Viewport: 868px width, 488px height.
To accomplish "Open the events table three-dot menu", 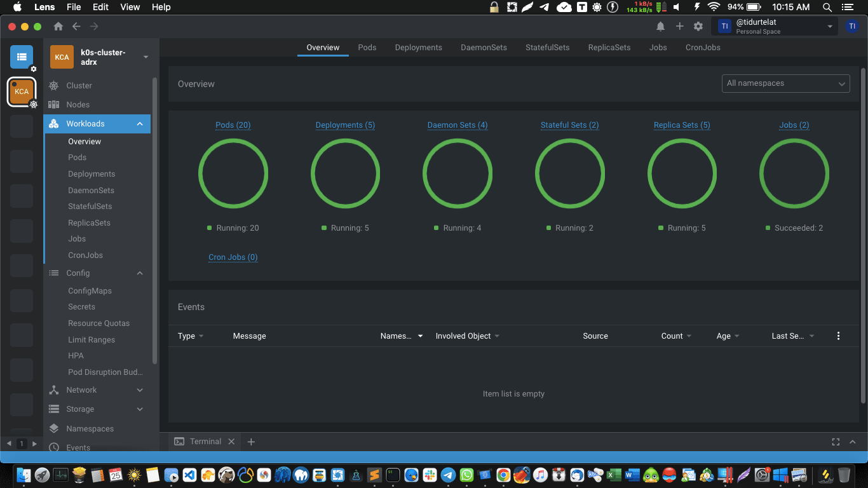I will coord(838,335).
